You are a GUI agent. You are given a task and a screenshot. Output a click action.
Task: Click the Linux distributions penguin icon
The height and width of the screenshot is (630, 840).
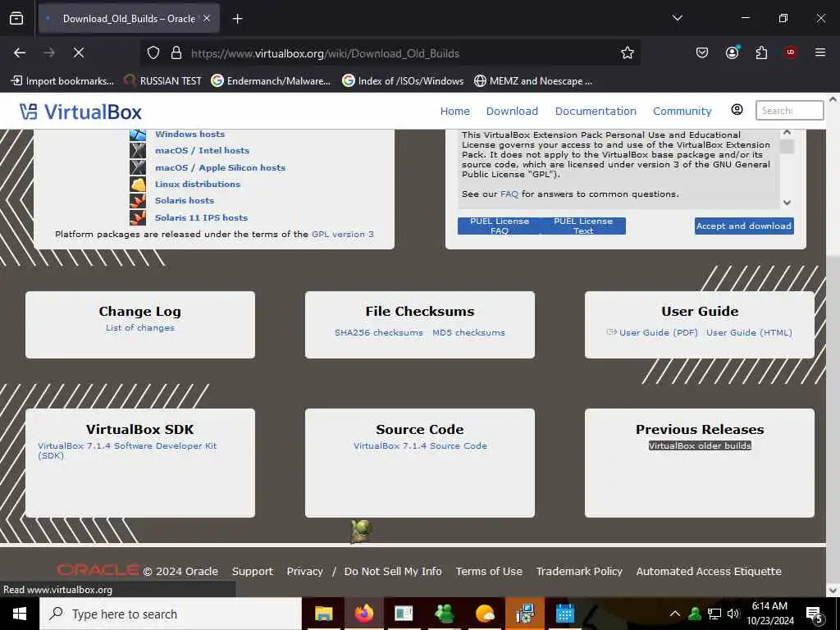tap(138, 184)
